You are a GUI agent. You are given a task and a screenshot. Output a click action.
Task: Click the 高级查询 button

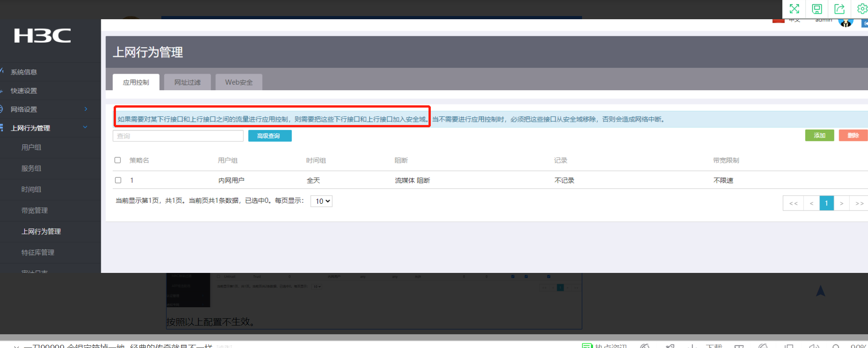point(270,136)
